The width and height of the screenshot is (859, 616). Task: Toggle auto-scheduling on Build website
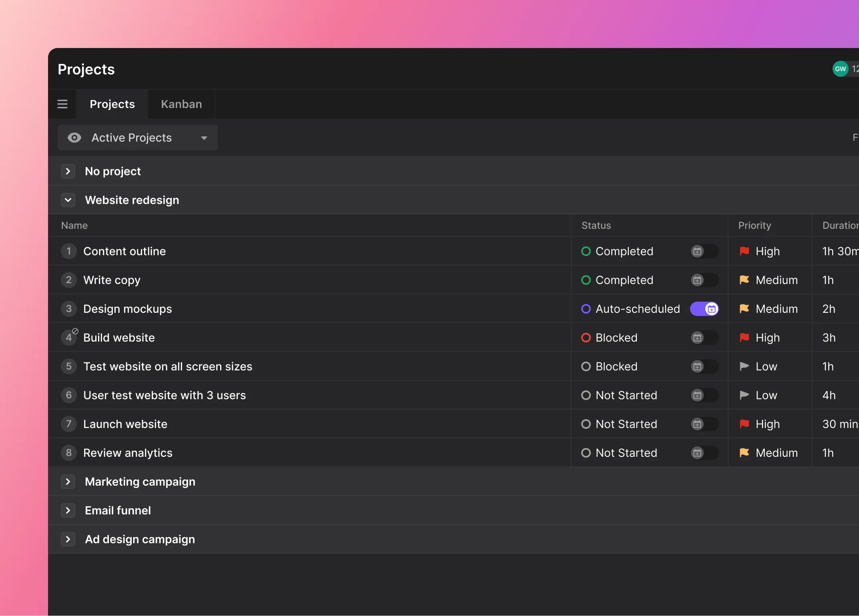click(704, 338)
